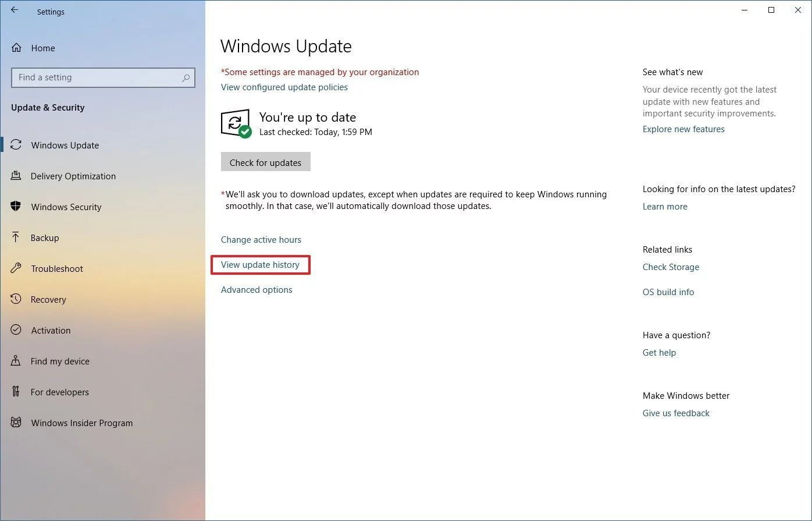Click the Windows Insider Program cat icon
Screen dimensions: 812x521
pyautogui.click(x=16, y=423)
